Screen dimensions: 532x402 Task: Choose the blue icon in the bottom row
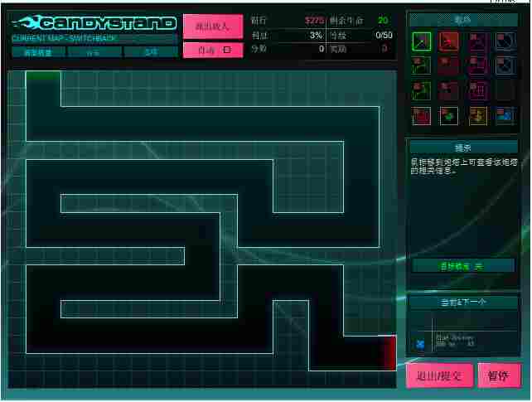(505, 115)
